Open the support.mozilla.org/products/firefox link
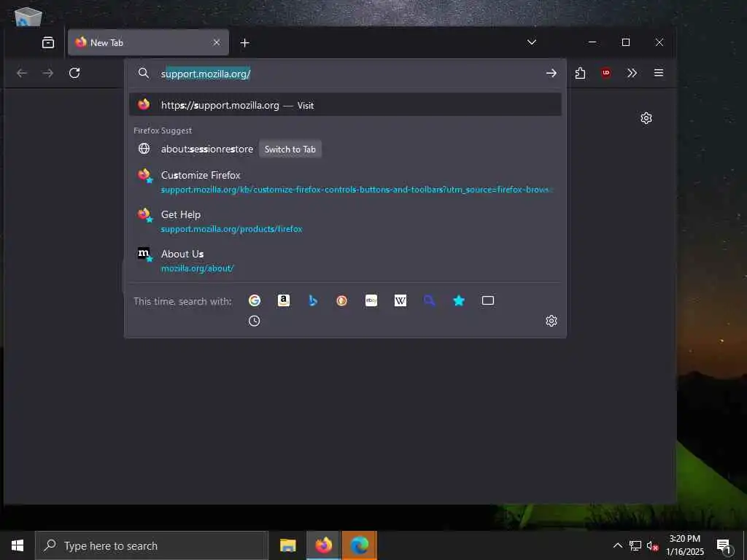Screen dimensions: 747x560 click(x=231, y=229)
